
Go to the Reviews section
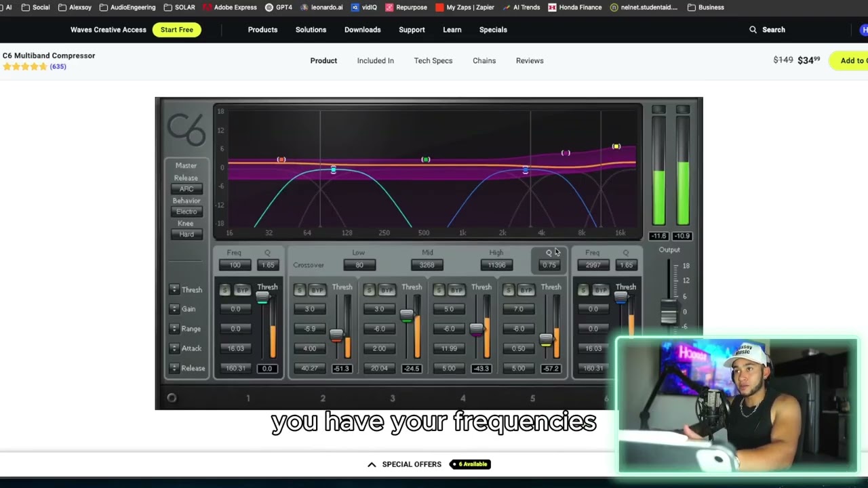pyautogui.click(x=530, y=61)
